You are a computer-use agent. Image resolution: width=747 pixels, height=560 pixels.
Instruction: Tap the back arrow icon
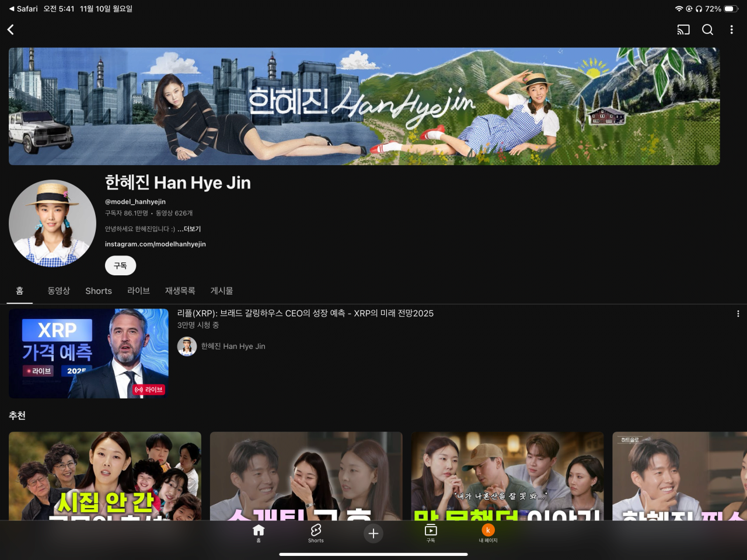tap(11, 30)
